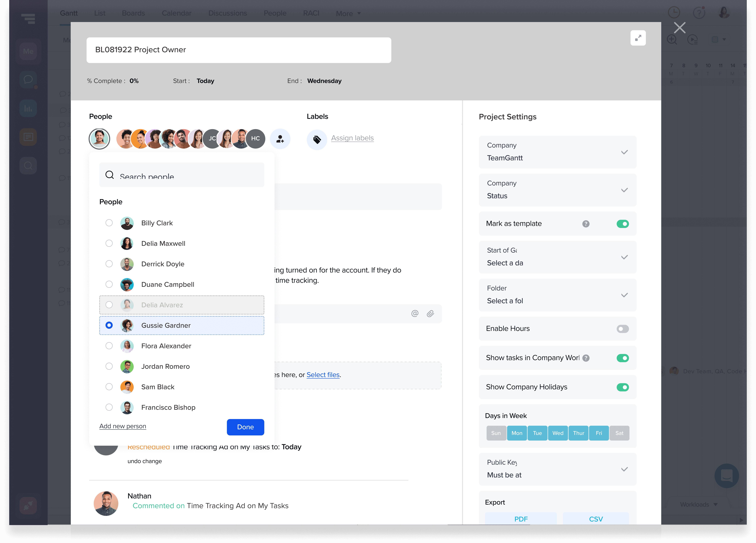Open the More menu

(x=348, y=13)
